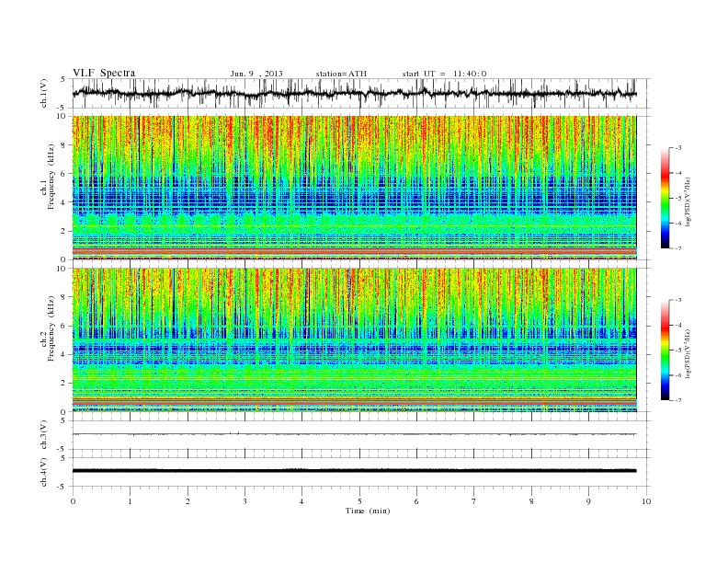This screenshot has width=728, height=563.
Task: Click the ch.1 color bar "log(PSD)(V²/Hz)" label
Action: (689, 202)
